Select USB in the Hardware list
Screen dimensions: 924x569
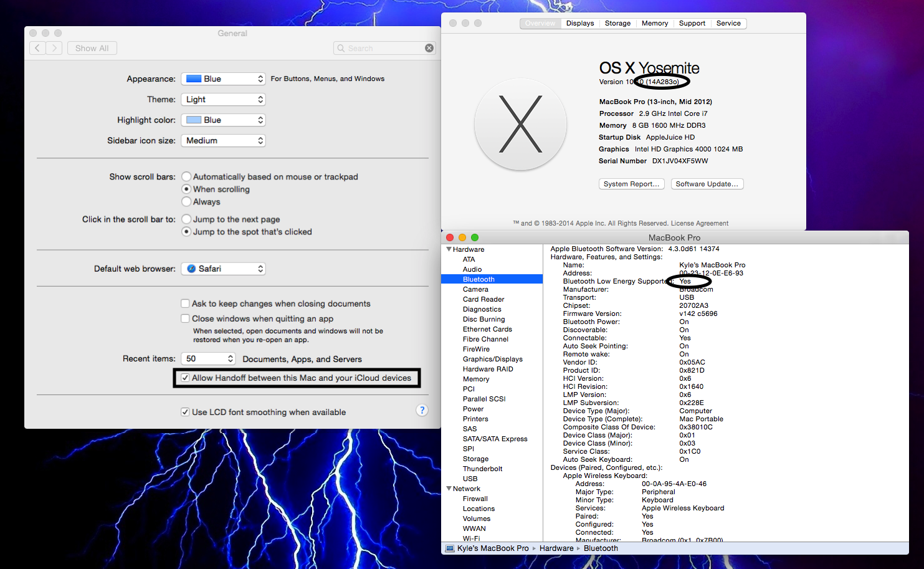click(470, 479)
